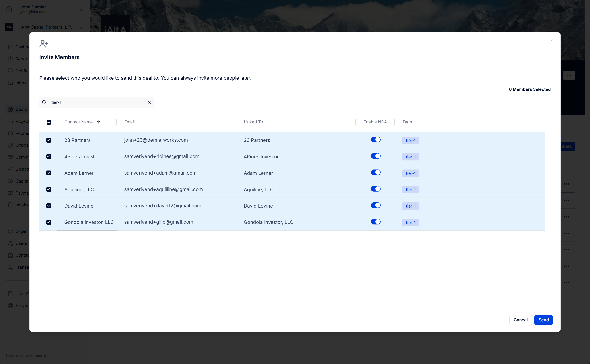Screen dimensions: 590x364
Task: Turn off NDA for David Levine
Action: click(376, 205)
